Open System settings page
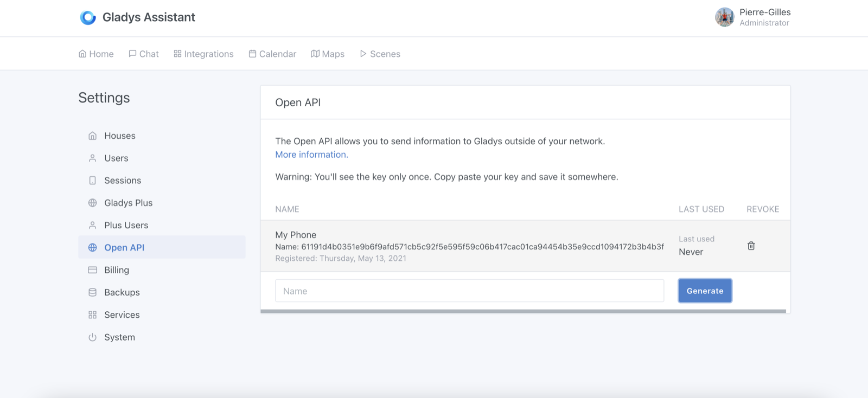The height and width of the screenshot is (398, 868). point(162,337)
